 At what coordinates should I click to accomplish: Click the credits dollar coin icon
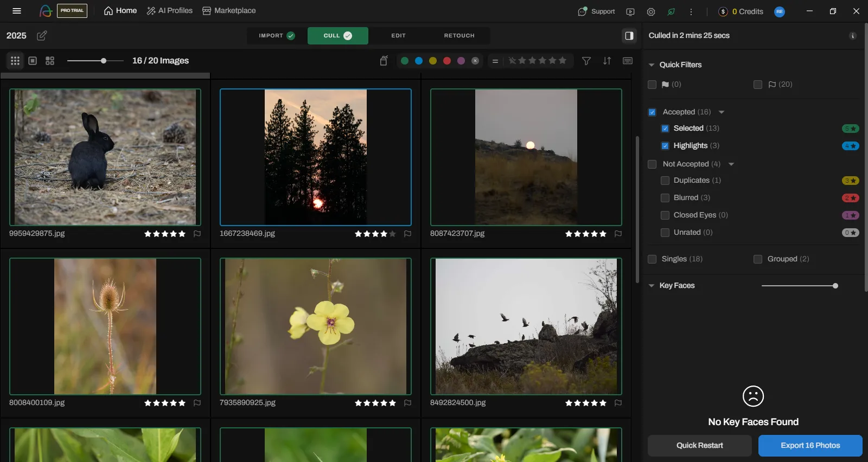(723, 11)
